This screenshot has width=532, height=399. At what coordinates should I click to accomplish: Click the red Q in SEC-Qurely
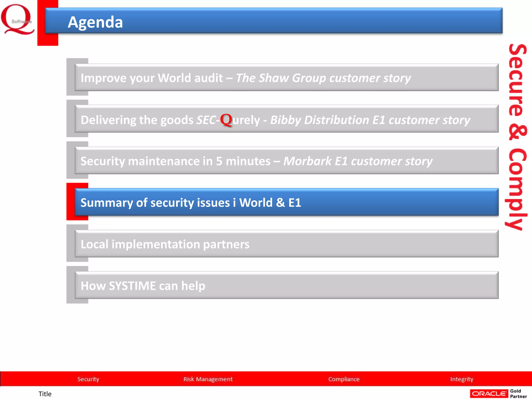226,120
